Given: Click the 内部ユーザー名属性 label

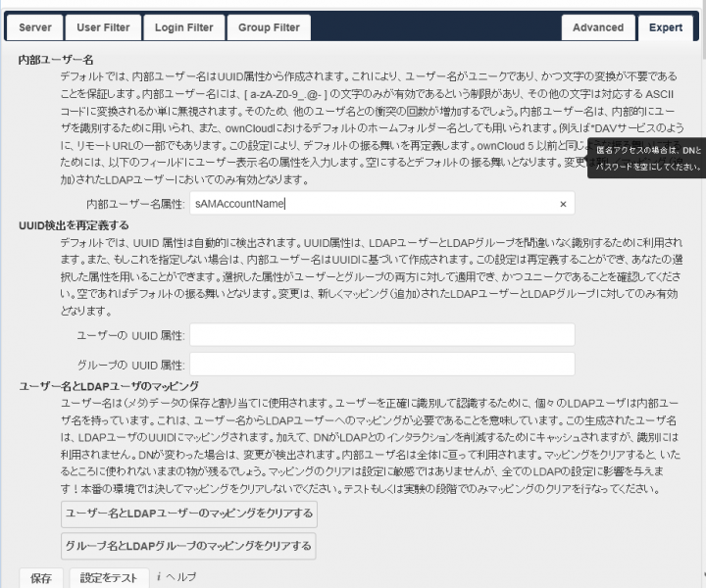Looking at the screenshot, I should pos(135,204).
